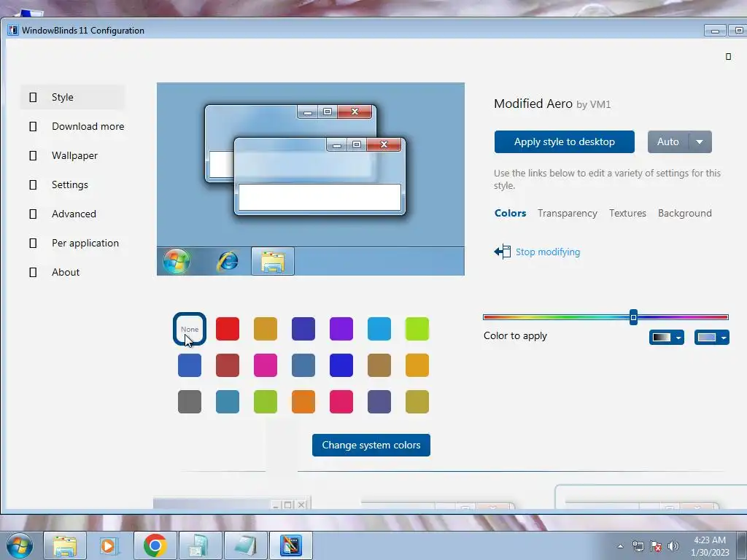
Task: Select the gray color swatch
Action: 190,402
